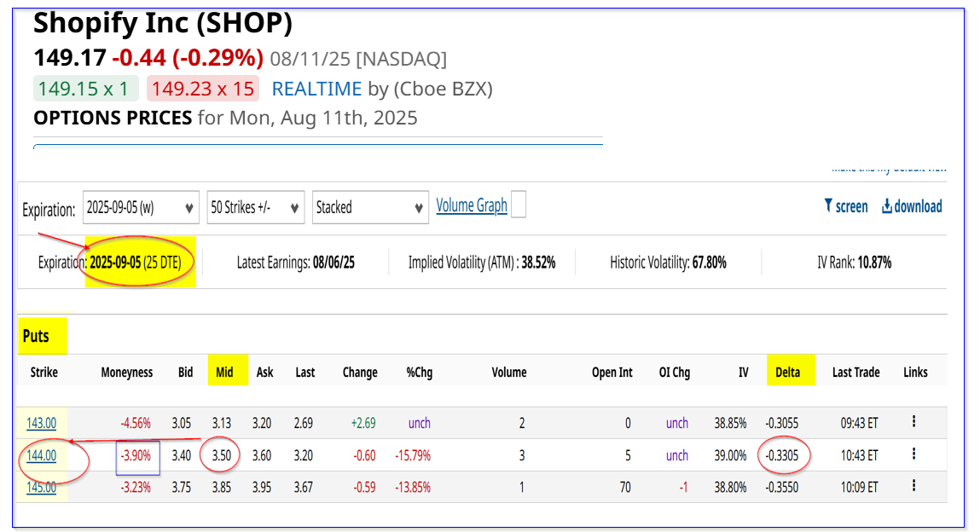Click the REALTIME label
980x532 pixels.
(317, 89)
